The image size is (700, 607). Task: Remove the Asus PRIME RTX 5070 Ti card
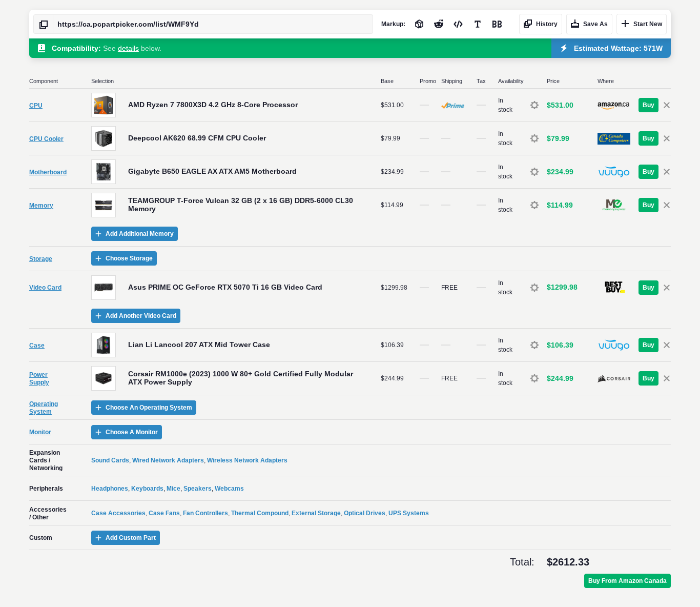667,288
